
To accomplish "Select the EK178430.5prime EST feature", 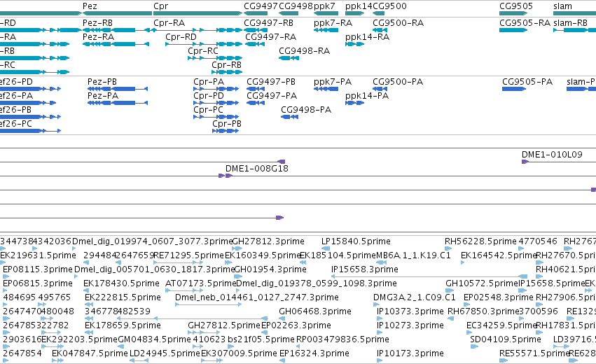I will (86, 290).
